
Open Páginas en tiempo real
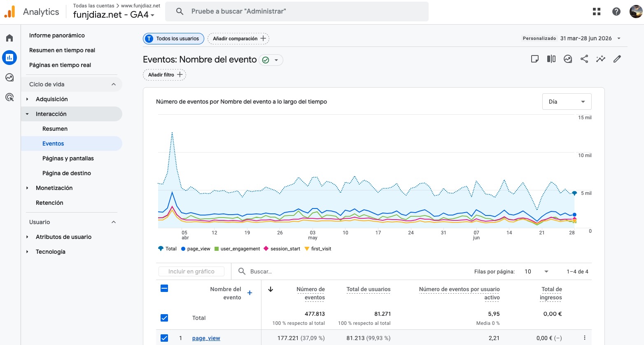(60, 65)
